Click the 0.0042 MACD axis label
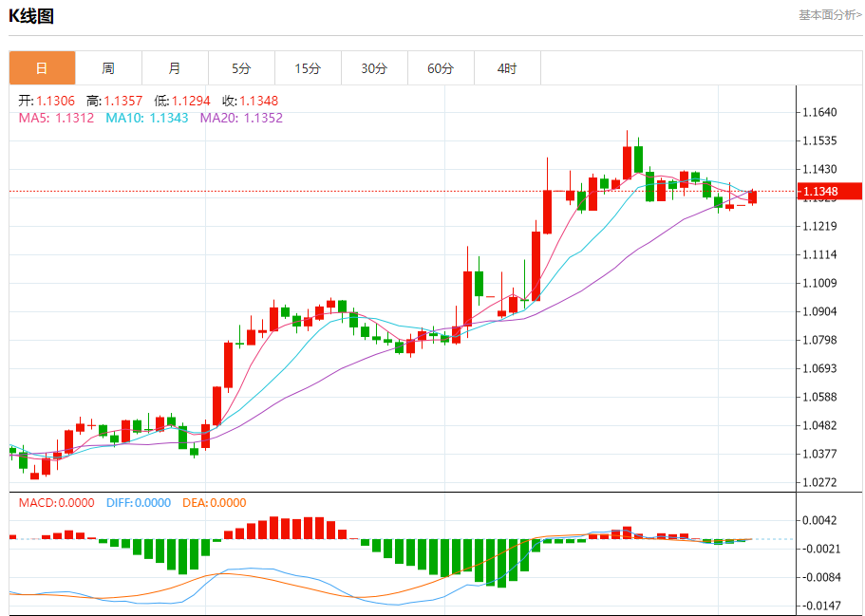The height and width of the screenshot is (616, 865). coord(819,520)
